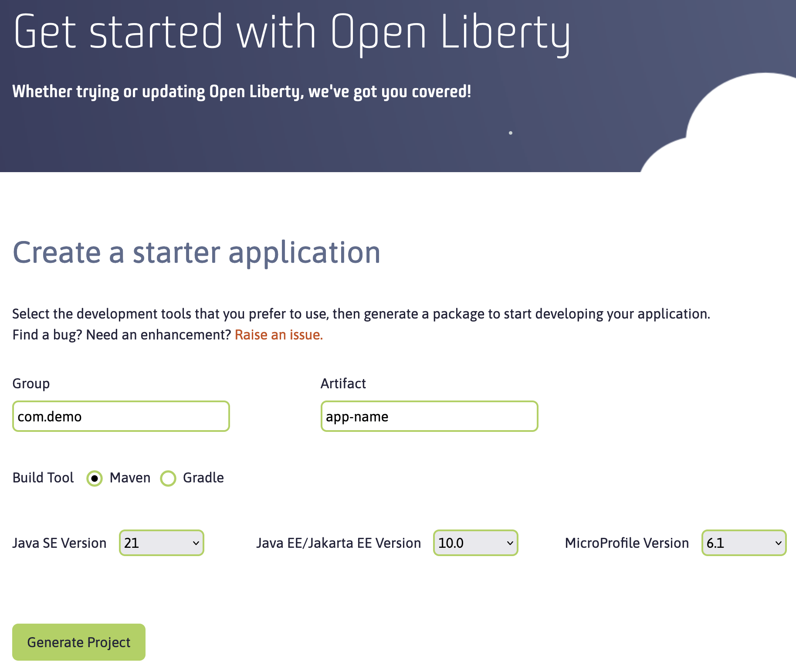Open the 'Raise an issue.' link

pyautogui.click(x=279, y=335)
